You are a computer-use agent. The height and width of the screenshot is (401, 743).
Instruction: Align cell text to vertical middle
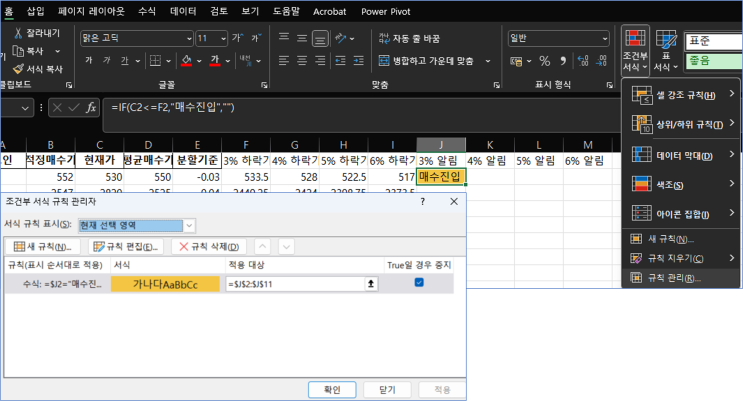tap(302, 38)
